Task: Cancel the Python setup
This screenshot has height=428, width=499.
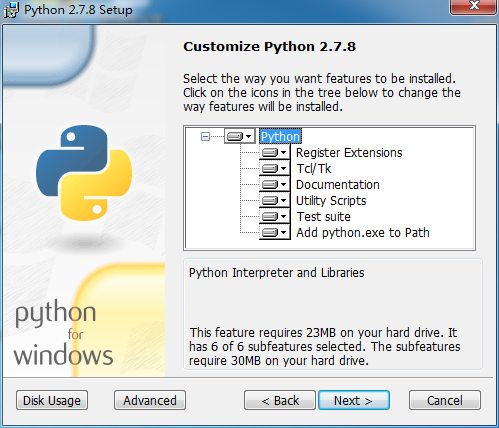Action: [x=445, y=400]
